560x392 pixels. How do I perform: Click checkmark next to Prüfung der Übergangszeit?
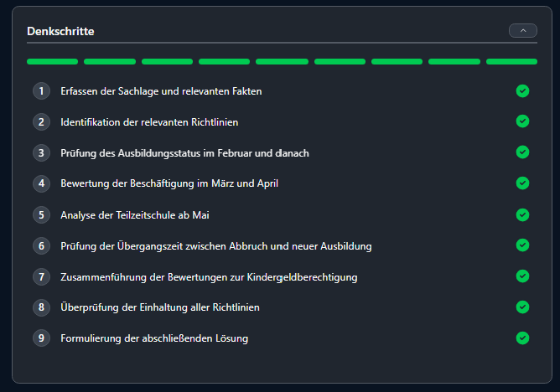click(522, 245)
